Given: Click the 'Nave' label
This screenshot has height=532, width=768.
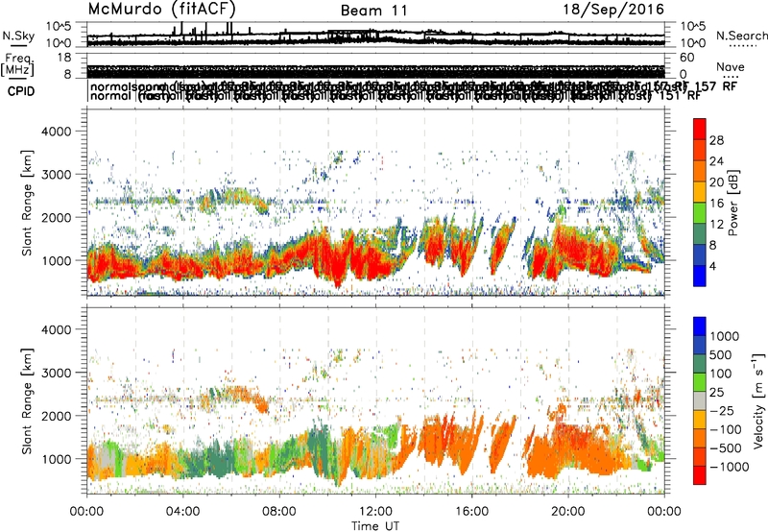Looking at the screenshot, I should pos(730,66).
